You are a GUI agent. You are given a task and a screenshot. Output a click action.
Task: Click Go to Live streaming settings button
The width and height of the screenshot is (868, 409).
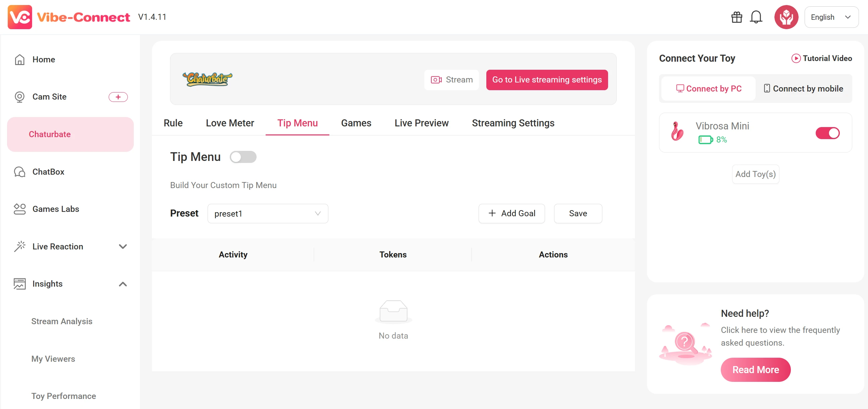tap(547, 80)
